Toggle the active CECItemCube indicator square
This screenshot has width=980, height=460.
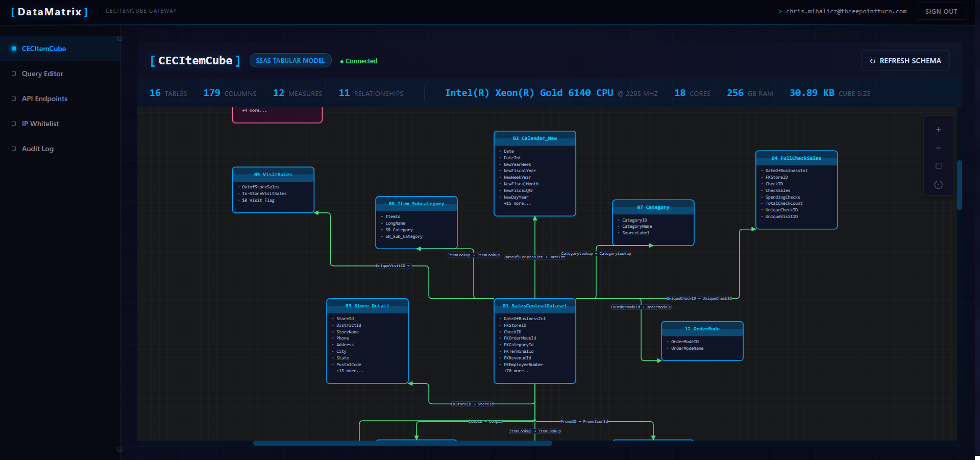(x=14, y=48)
